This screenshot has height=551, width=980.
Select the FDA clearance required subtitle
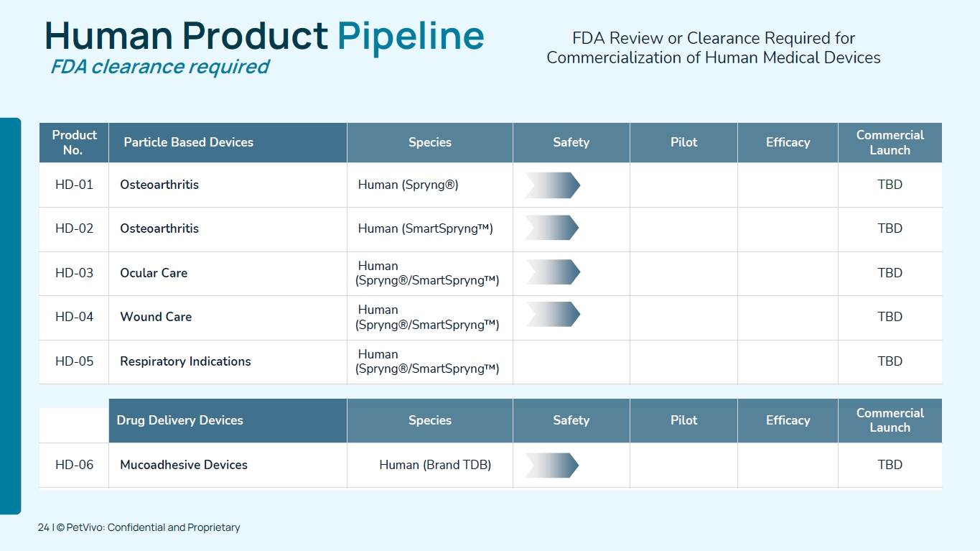point(159,67)
